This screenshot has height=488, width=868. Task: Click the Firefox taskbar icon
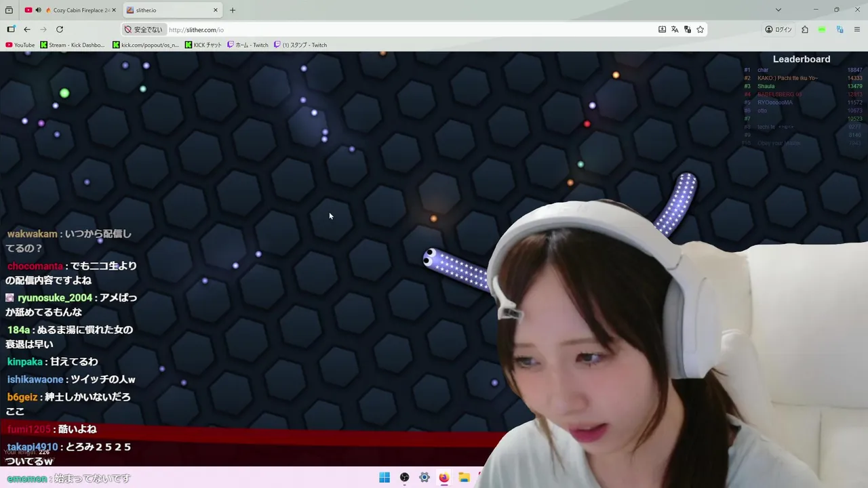(444, 477)
